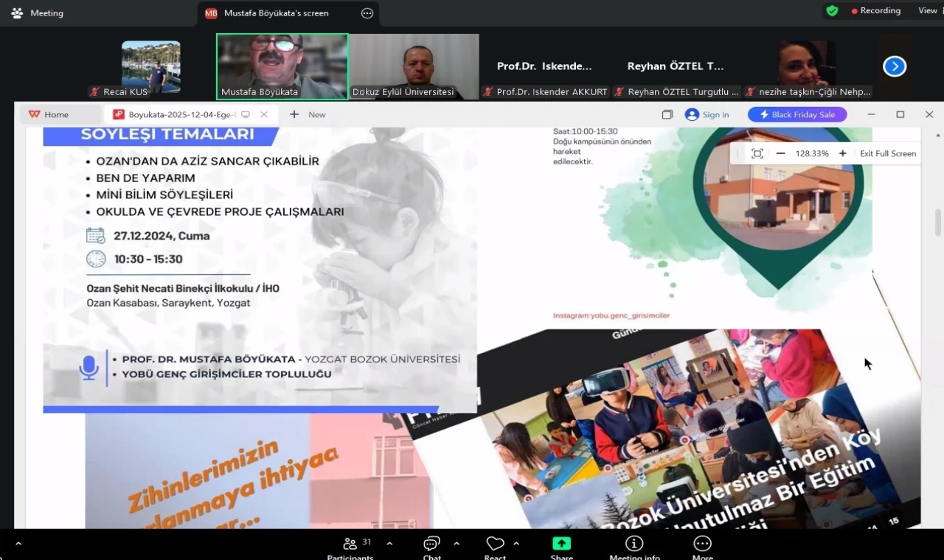The height and width of the screenshot is (560, 944).
Task: Click the document scrollbar on the right
Action: tap(937, 221)
